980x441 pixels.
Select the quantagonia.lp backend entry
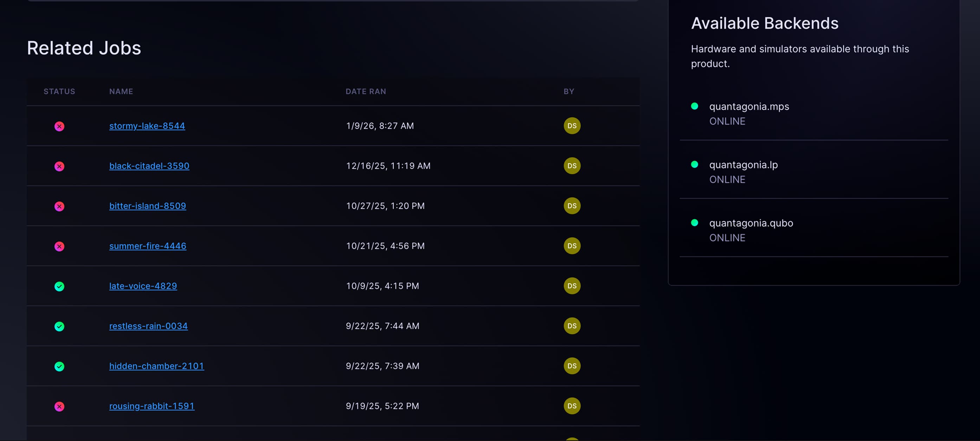click(743, 165)
